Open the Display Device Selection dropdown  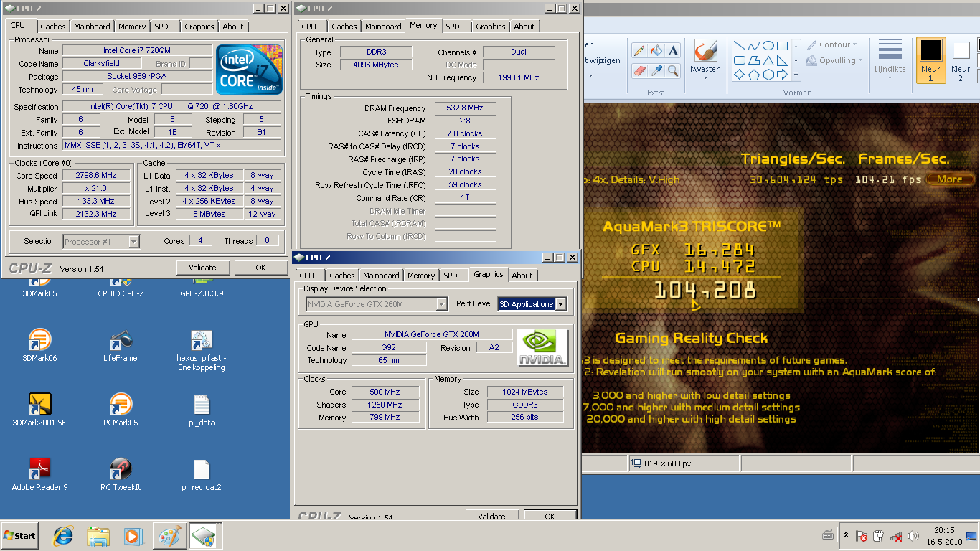(x=441, y=304)
